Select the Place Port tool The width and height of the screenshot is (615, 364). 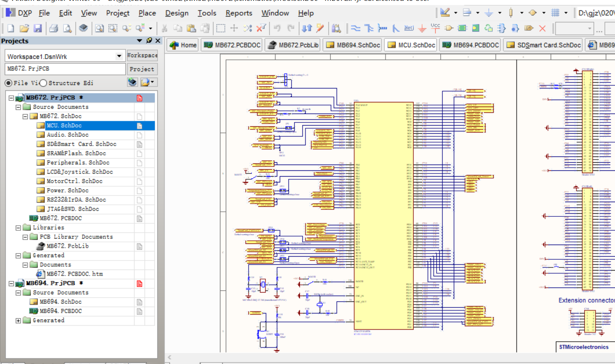529,28
